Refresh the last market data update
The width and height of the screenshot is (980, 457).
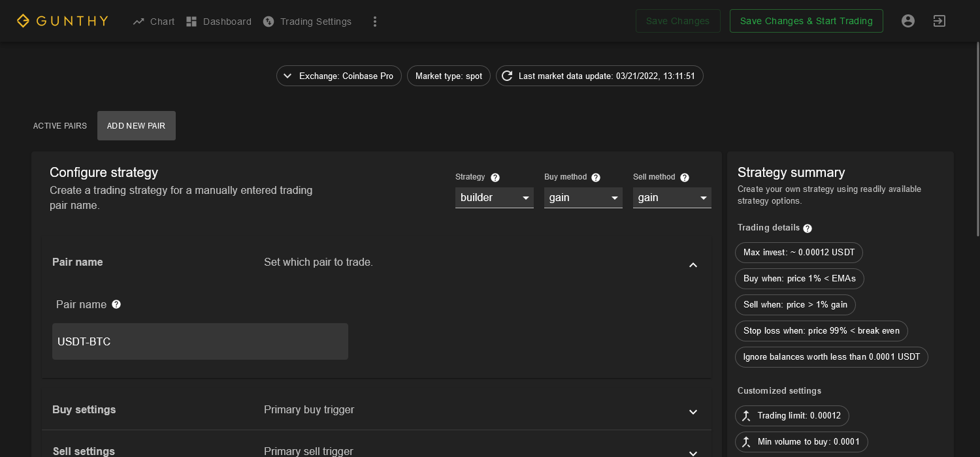point(507,76)
